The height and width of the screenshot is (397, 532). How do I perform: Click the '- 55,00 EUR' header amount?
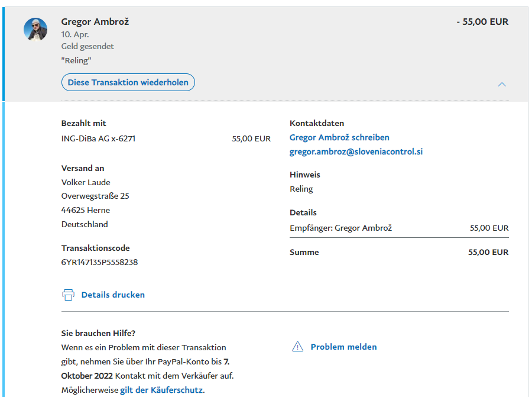(482, 22)
